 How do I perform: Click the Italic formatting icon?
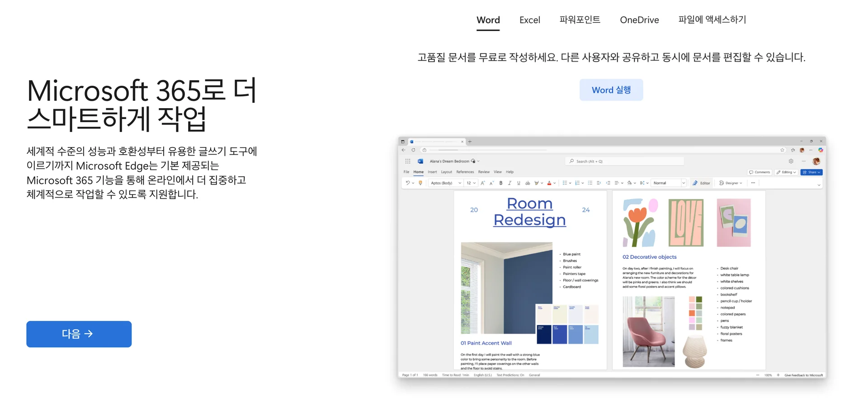click(x=509, y=183)
